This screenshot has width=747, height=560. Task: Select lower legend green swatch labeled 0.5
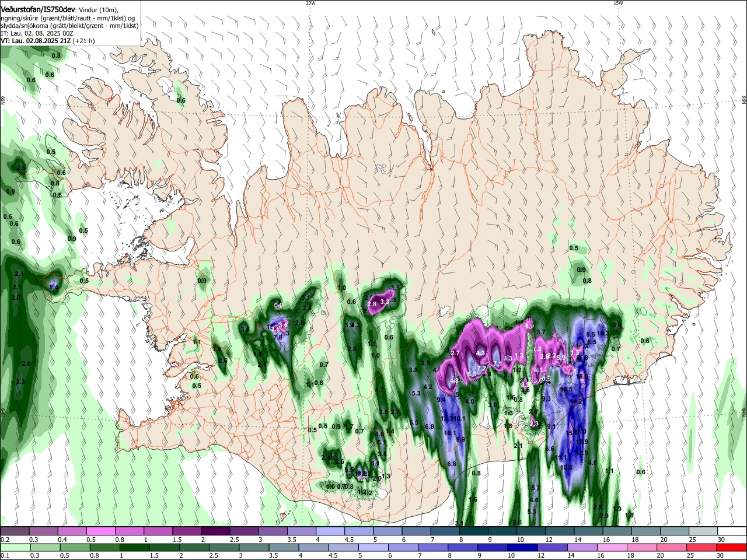tap(75, 547)
